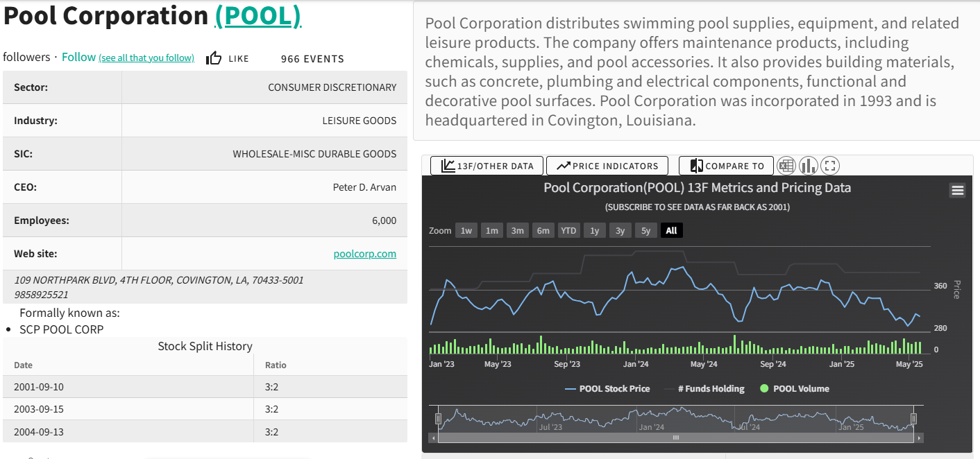Click the LEISURE GOODS industry value

pos(360,121)
